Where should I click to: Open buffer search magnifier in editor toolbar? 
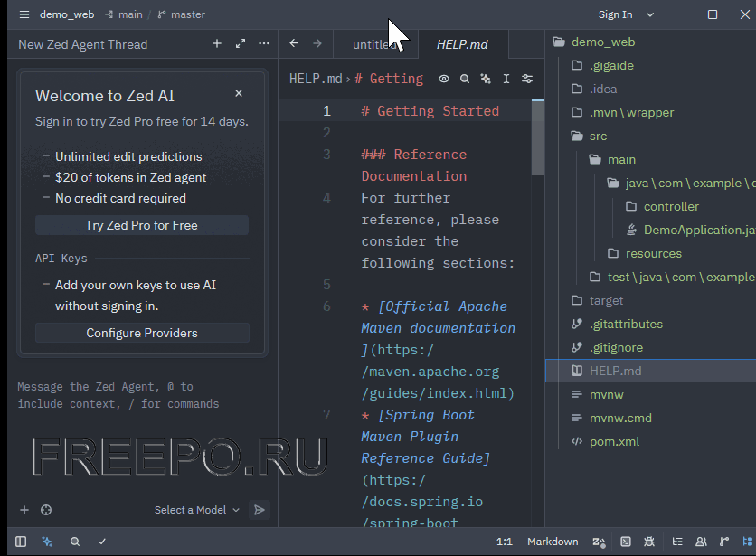[x=464, y=79]
